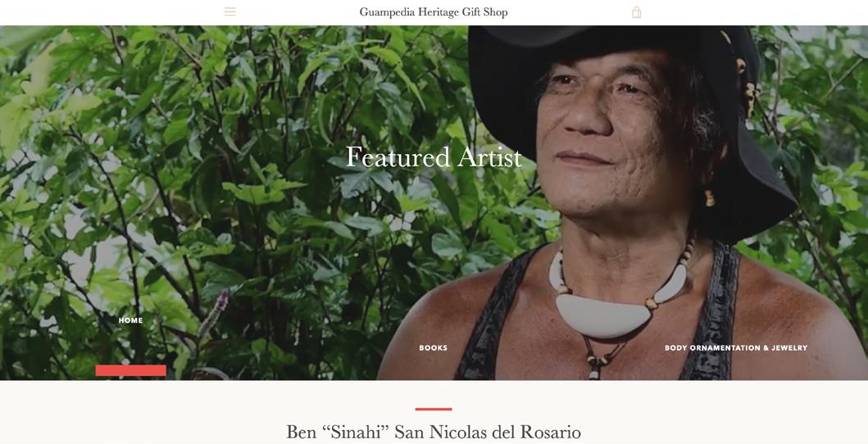Open the hamburger navigation menu
Viewport: 868px width, 444px height.
click(x=229, y=11)
